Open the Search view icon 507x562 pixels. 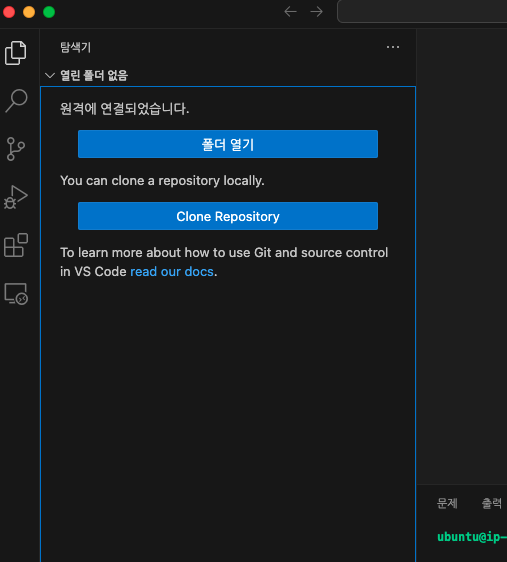pos(16,101)
